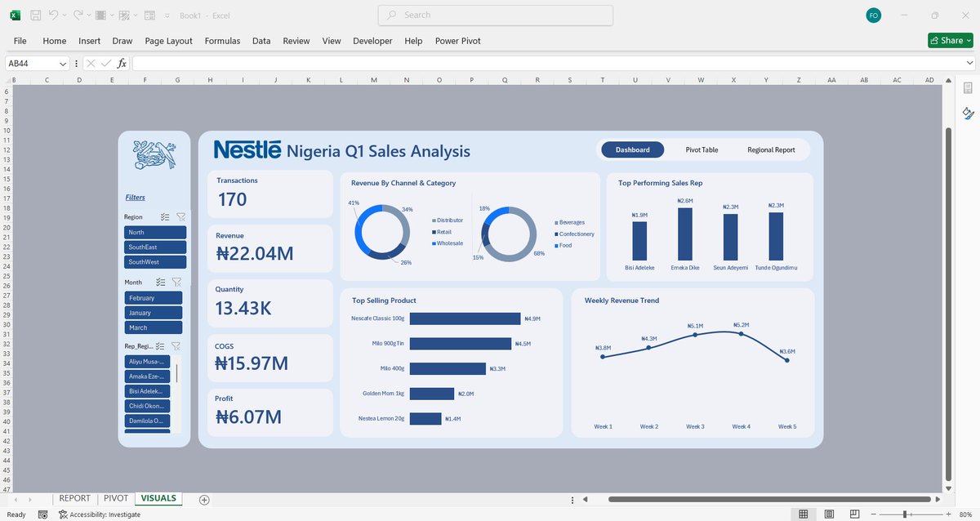This screenshot has height=521, width=980.
Task: Select the Chidi Okon slicer item
Action: coord(148,406)
